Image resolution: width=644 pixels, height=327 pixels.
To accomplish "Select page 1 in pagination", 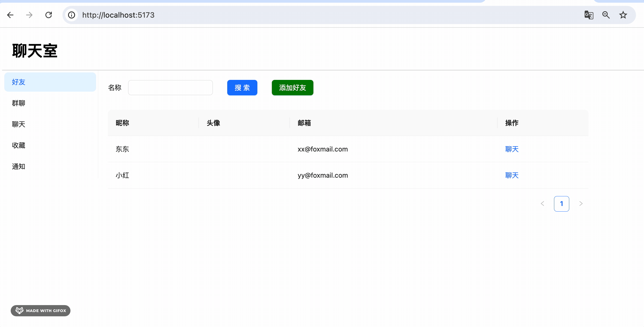I will click(x=561, y=204).
